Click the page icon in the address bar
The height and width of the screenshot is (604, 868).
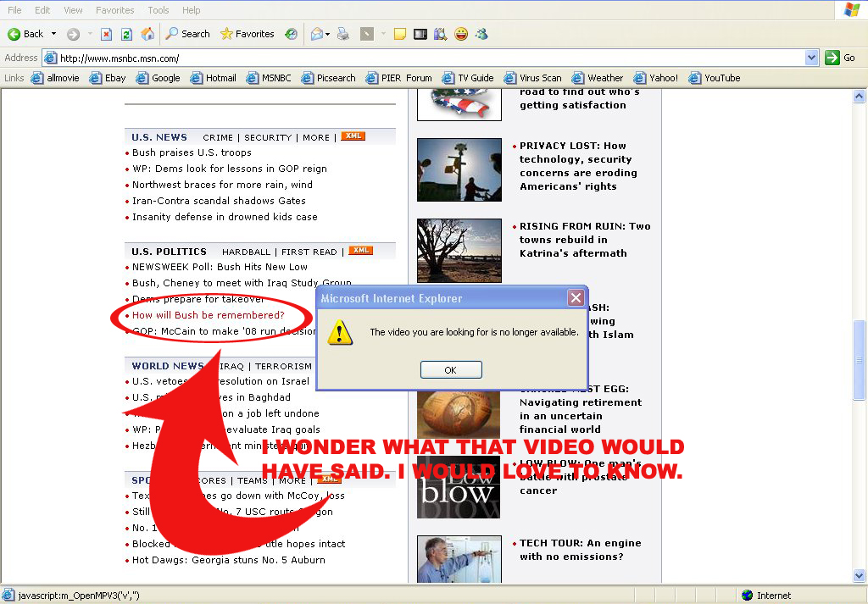tap(50, 58)
